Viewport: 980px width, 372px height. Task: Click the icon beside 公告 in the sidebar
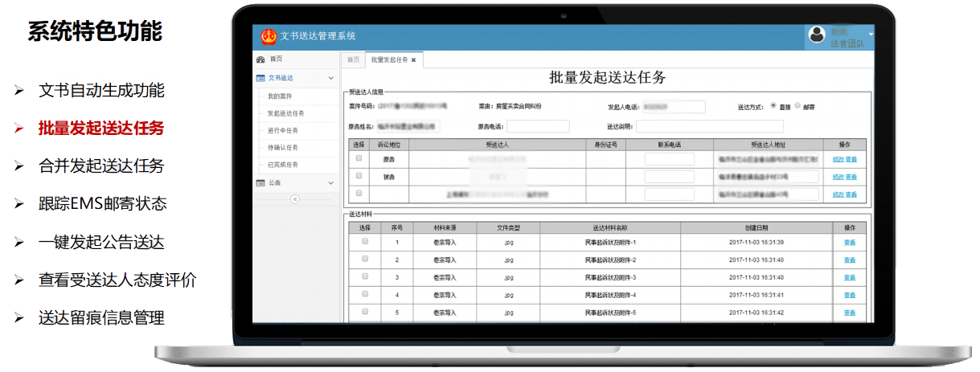[260, 183]
